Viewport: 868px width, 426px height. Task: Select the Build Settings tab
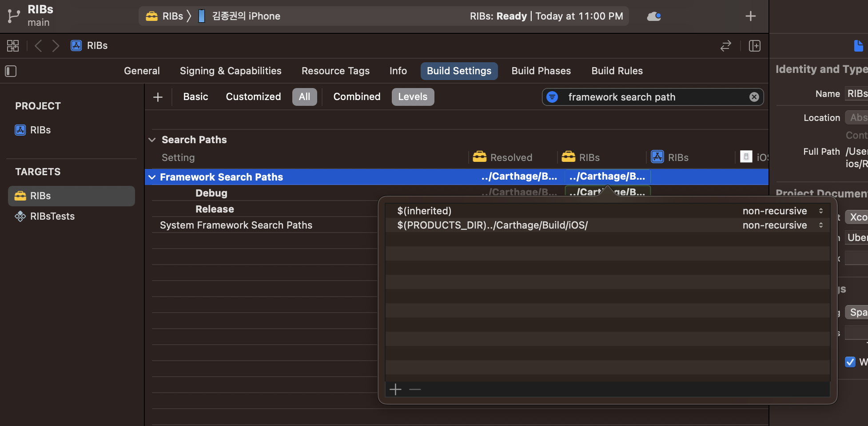(459, 71)
